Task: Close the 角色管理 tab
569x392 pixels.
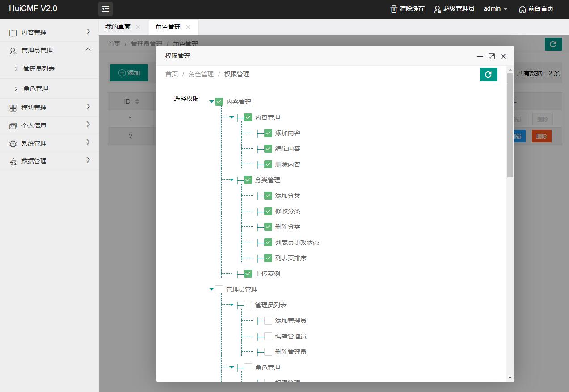Action: tap(188, 27)
